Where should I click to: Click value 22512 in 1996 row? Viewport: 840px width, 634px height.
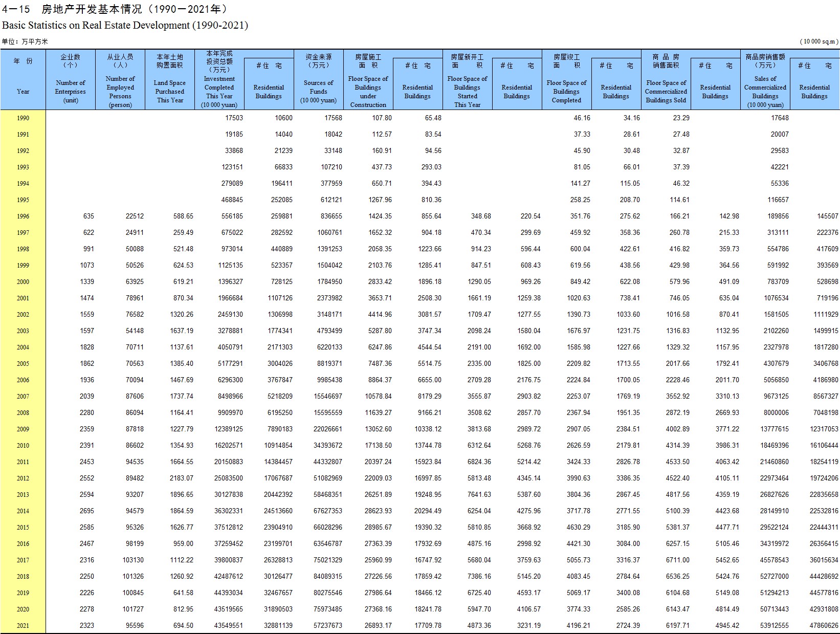point(135,216)
